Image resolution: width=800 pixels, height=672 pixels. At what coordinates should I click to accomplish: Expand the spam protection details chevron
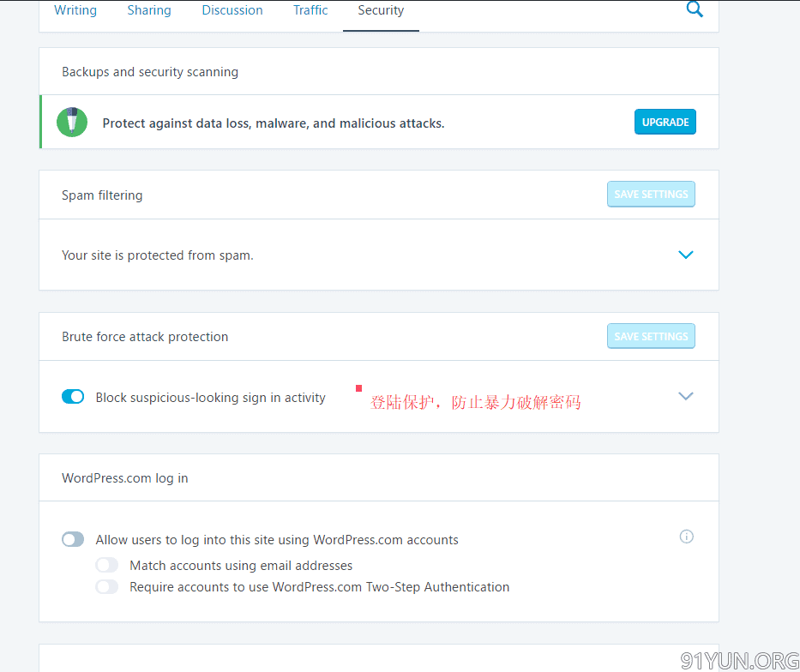(685, 255)
